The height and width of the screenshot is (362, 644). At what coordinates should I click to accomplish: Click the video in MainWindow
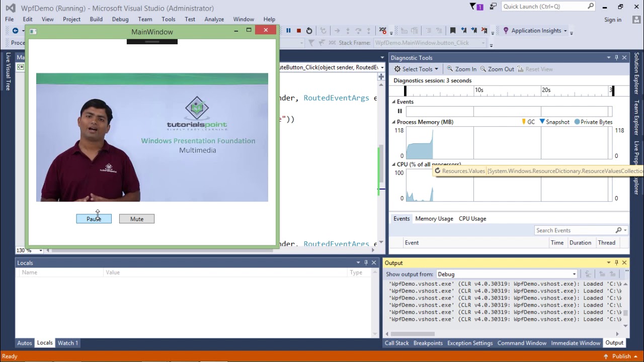[x=152, y=137]
